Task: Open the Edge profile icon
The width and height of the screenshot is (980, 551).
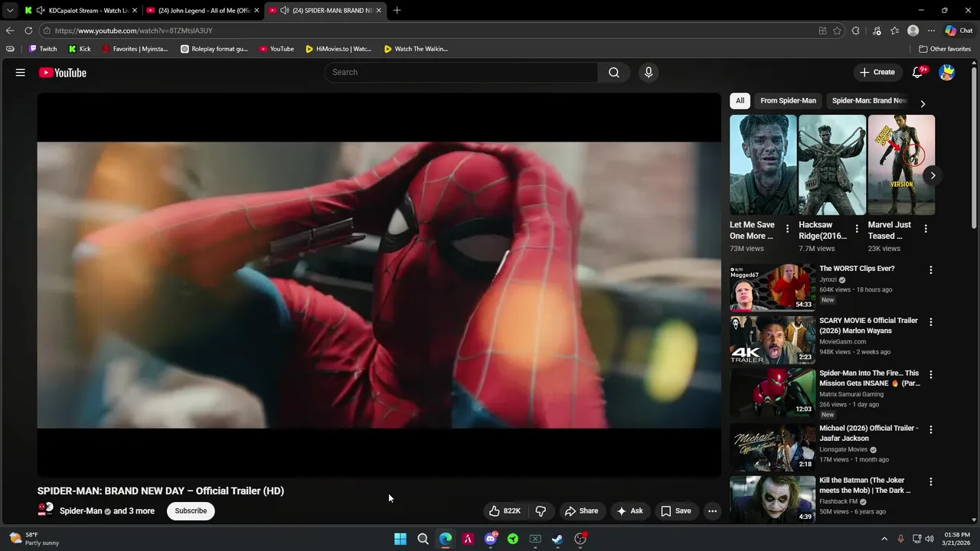Action: (913, 31)
